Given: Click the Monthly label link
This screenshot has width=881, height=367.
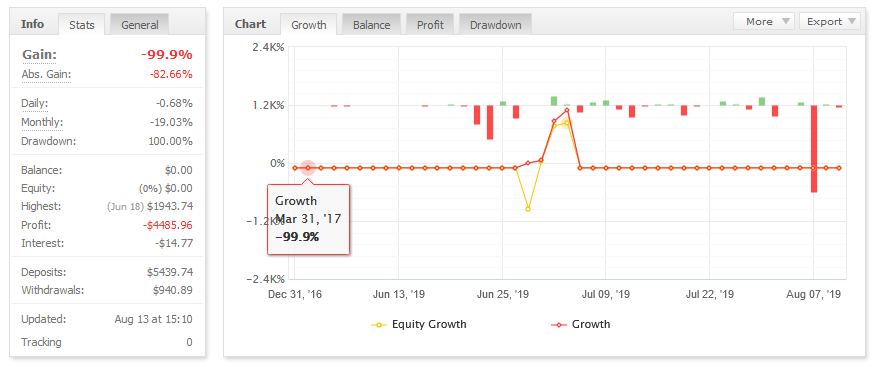Looking at the screenshot, I should tap(42, 122).
